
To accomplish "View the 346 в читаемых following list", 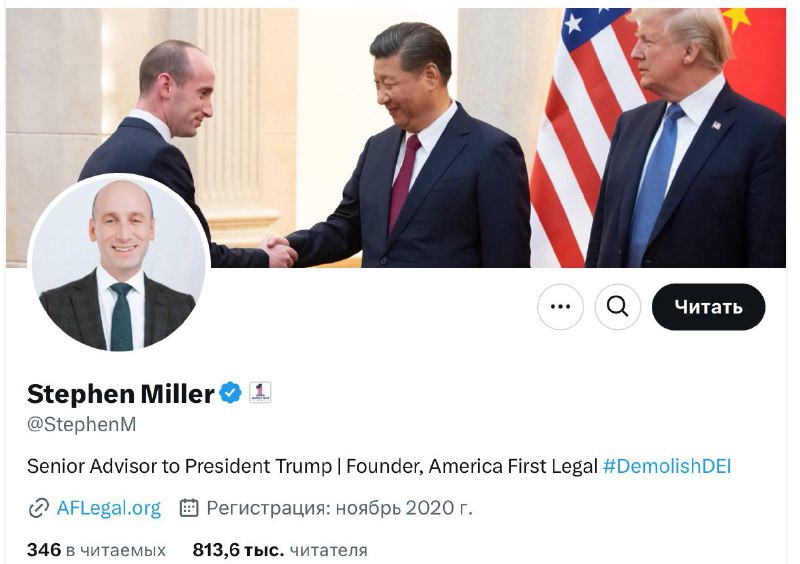I will (x=96, y=550).
